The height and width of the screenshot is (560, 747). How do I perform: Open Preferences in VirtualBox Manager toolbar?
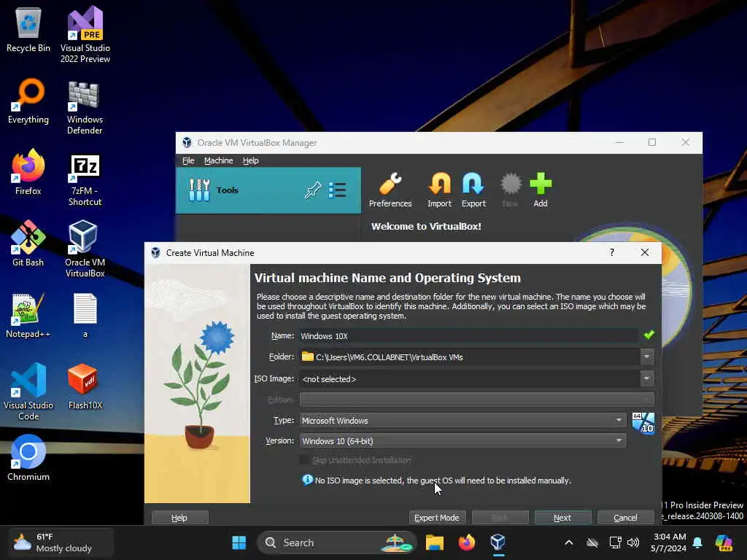(x=390, y=190)
